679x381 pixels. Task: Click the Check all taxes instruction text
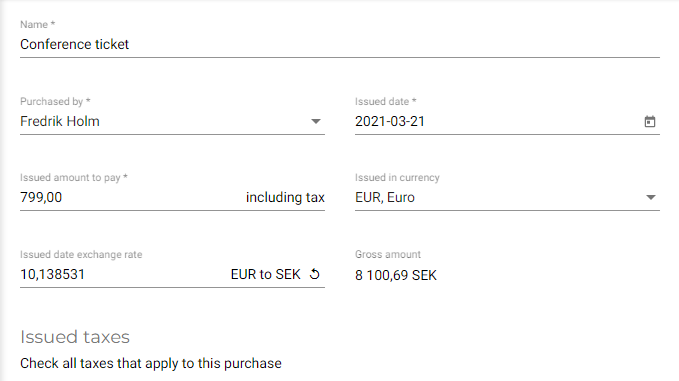tap(151, 363)
